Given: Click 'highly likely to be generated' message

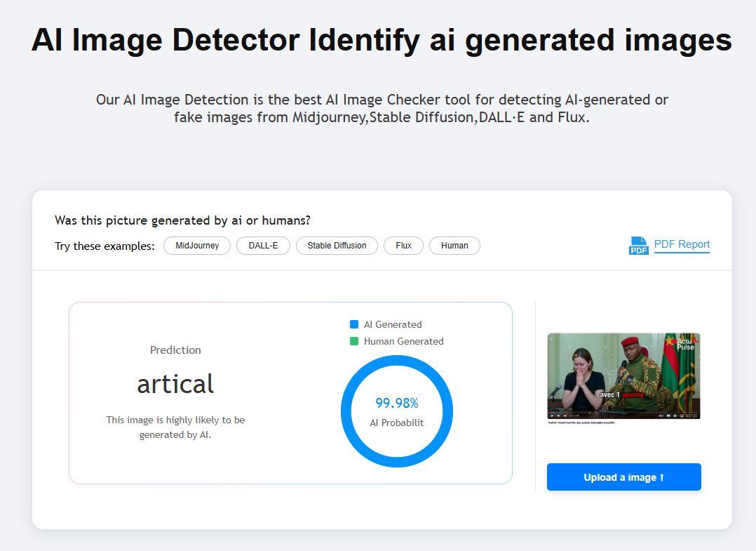Looking at the screenshot, I should point(175,427).
